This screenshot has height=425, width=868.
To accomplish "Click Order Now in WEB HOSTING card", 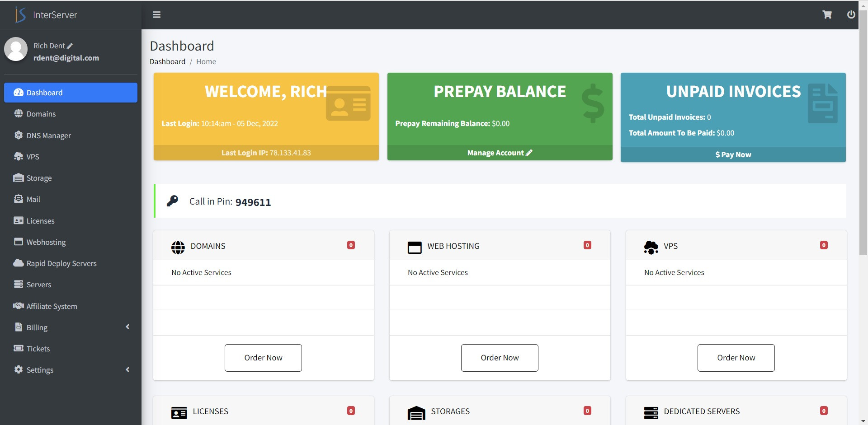I will pos(500,358).
